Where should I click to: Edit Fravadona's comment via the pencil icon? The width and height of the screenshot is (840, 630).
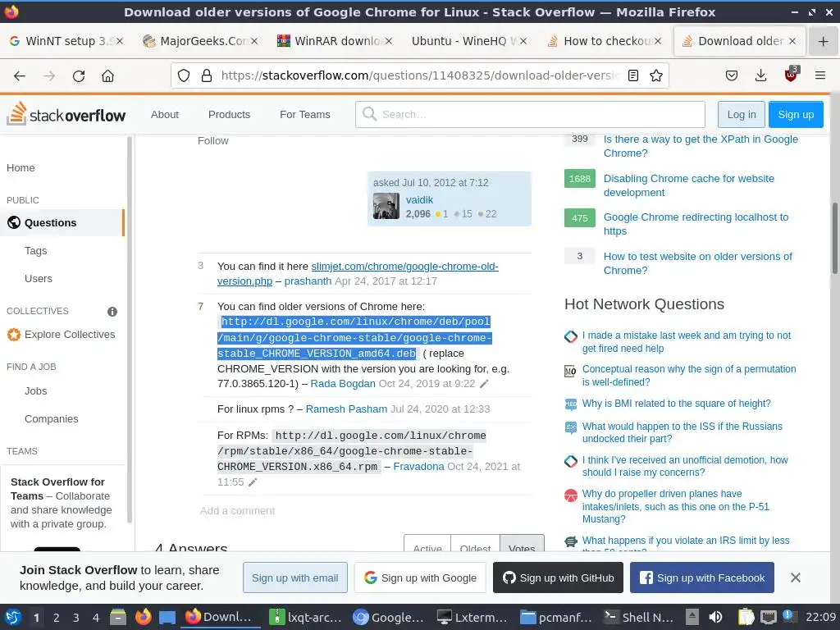(253, 482)
